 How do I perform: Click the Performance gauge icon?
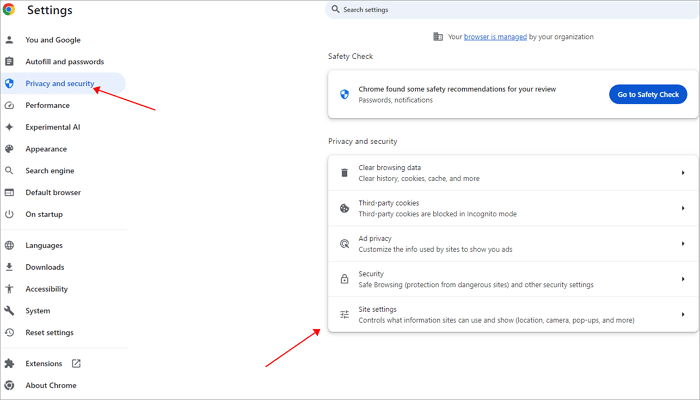click(x=9, y=105)
